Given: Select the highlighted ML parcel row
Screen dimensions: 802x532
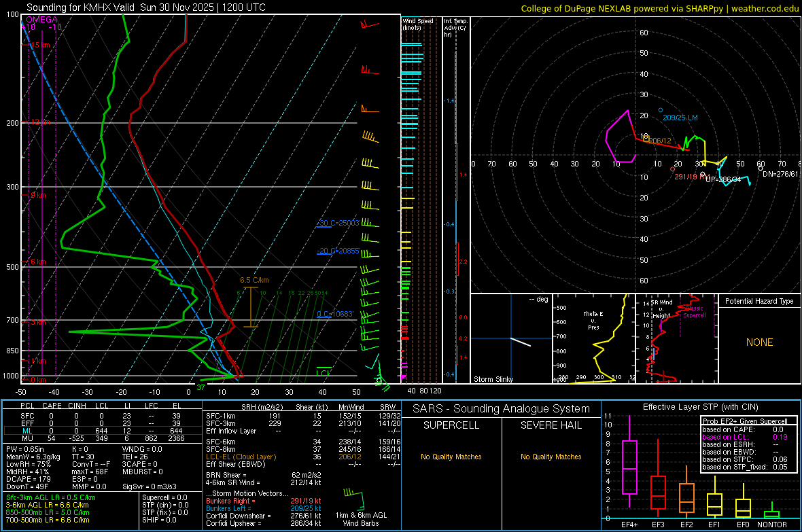Looking at the screenshot, I should (102, 431).
